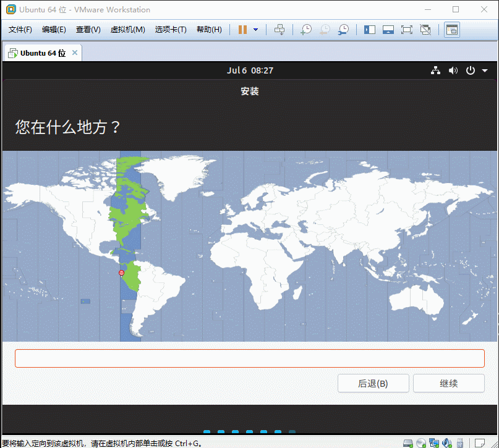Screen dimensions: 499x448
Task: Toggle the Unity mode toolbar icon
Action: 425,30
